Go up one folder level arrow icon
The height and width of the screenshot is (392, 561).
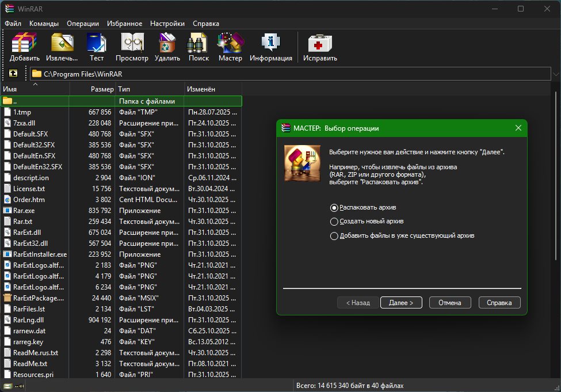(x=13, y=74)
